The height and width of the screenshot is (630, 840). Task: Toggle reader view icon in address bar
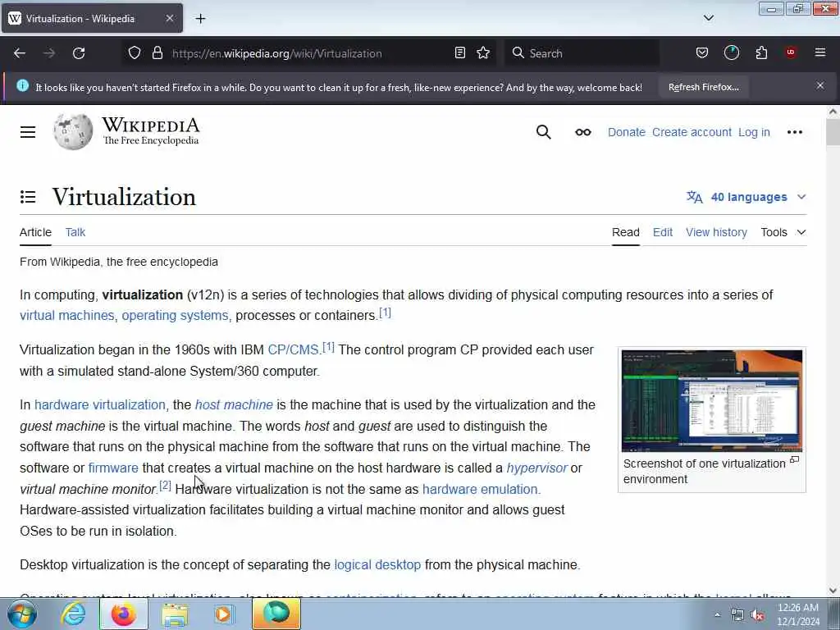[x=459, y=53]
